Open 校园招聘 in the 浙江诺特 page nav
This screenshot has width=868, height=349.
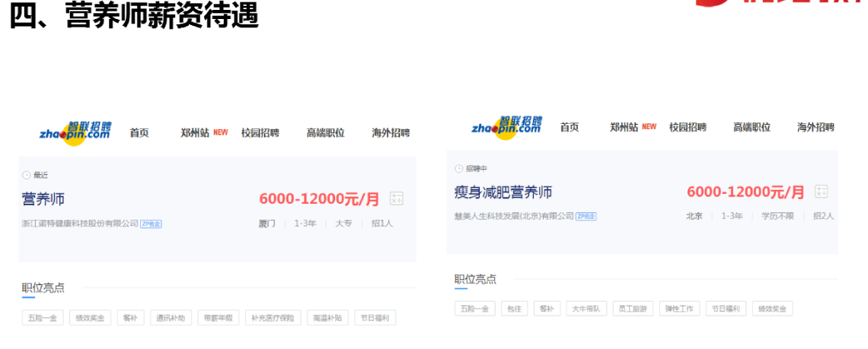260,133
